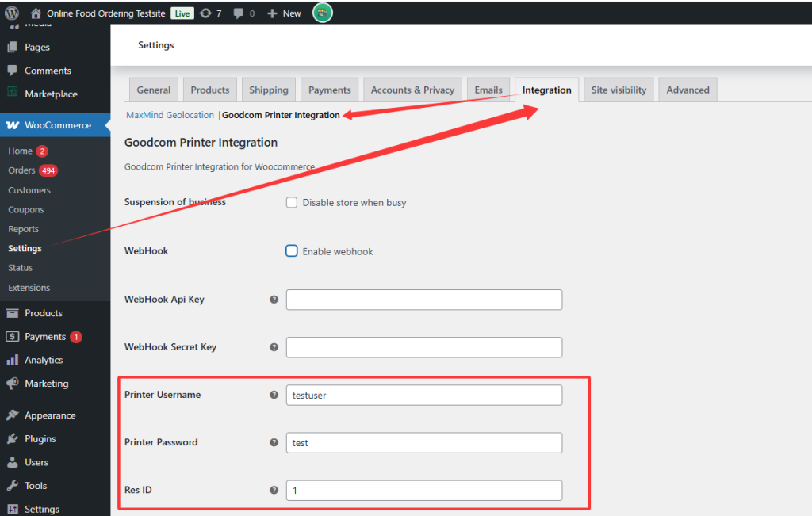
Task: Check Disable store when busy
Action: pyautogui.click(x=292, y=202)
